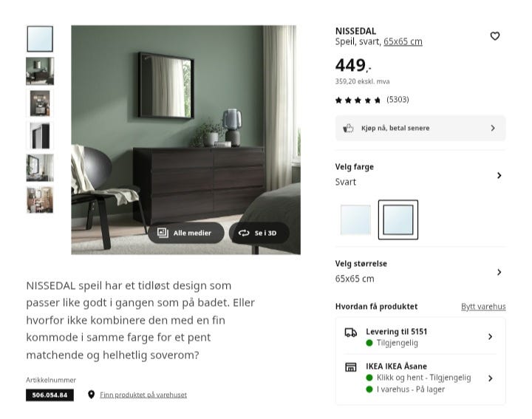Open Alle medier gallery button
The height and width of the screenshot is (419, 532).
tap(185, 233)
